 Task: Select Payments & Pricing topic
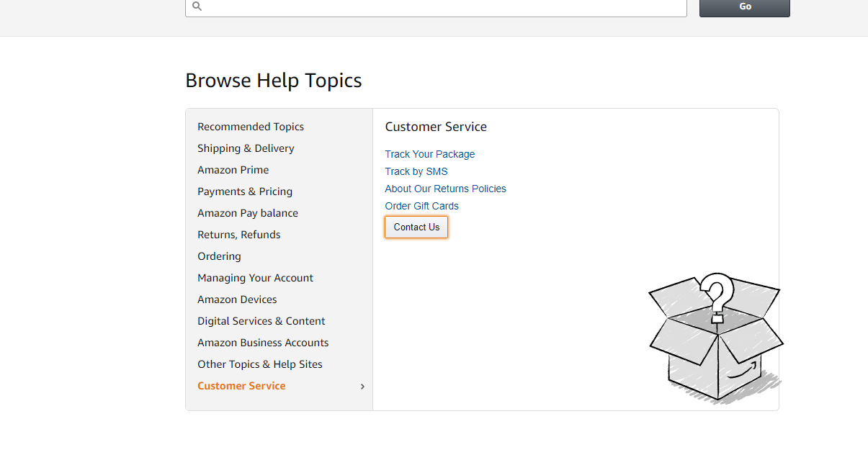(245, 191)
